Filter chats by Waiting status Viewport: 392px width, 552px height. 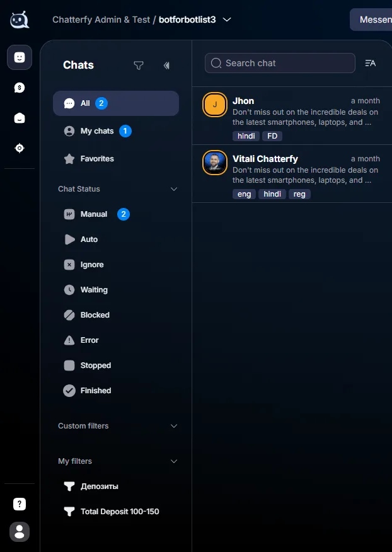tap(116, 290)
